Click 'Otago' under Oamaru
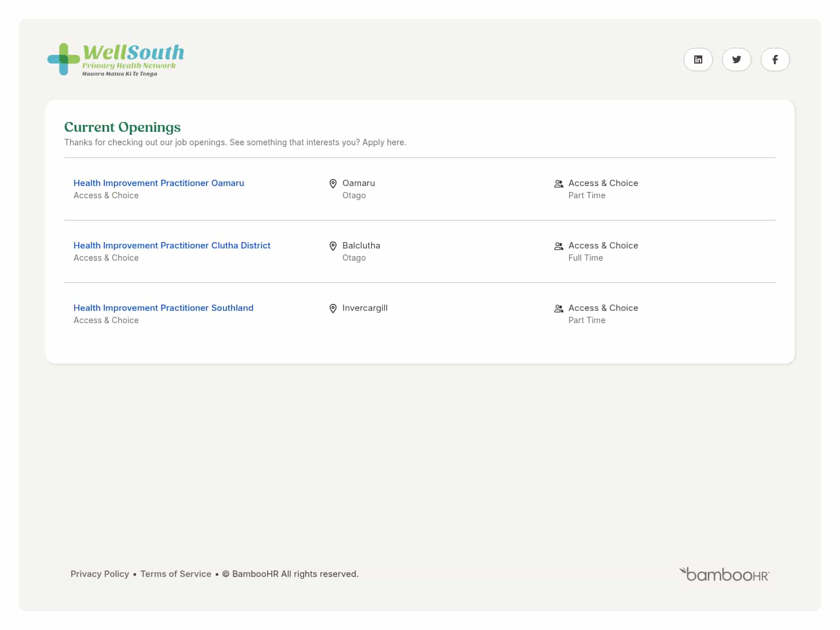 [x=354, y=195]
